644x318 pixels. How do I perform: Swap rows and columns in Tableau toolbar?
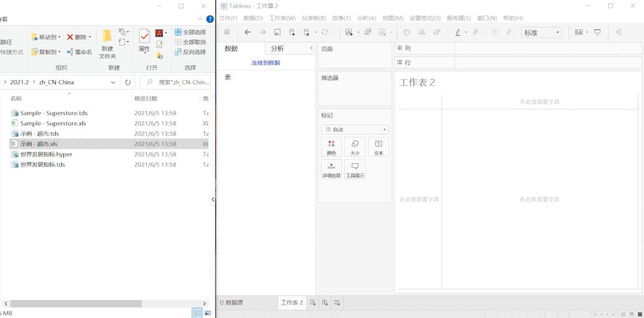pos(406,32)
